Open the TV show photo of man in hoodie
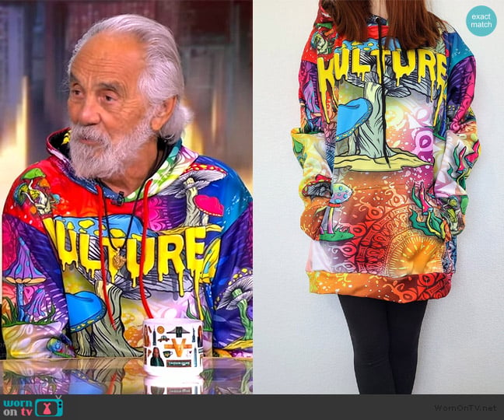 click(126, 197)
